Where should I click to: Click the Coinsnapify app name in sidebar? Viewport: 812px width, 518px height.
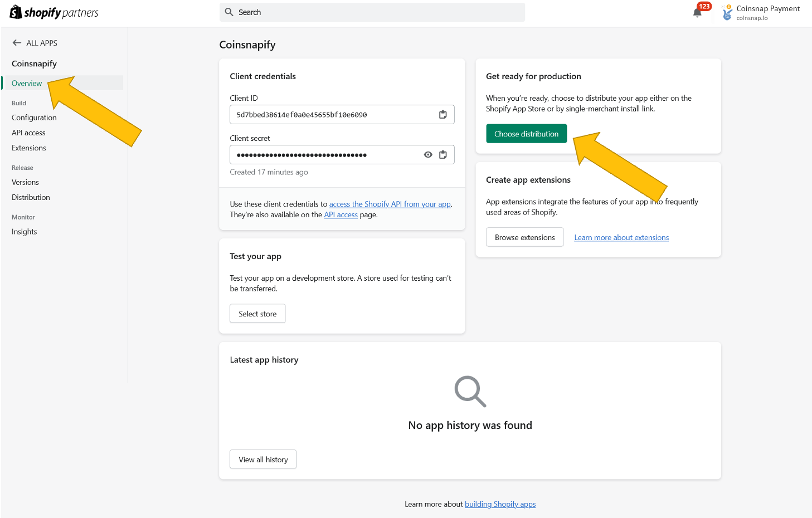[34, 63]
